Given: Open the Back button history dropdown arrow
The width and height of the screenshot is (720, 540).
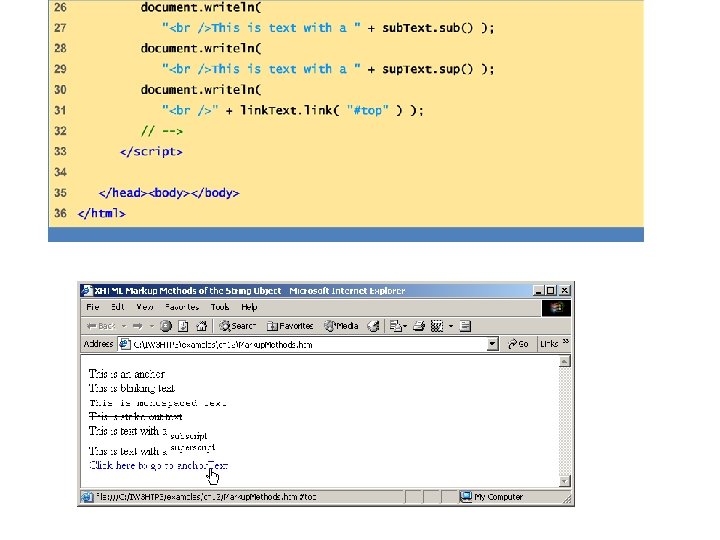Looking at the screenshot, I should click(x=124, y=326).
